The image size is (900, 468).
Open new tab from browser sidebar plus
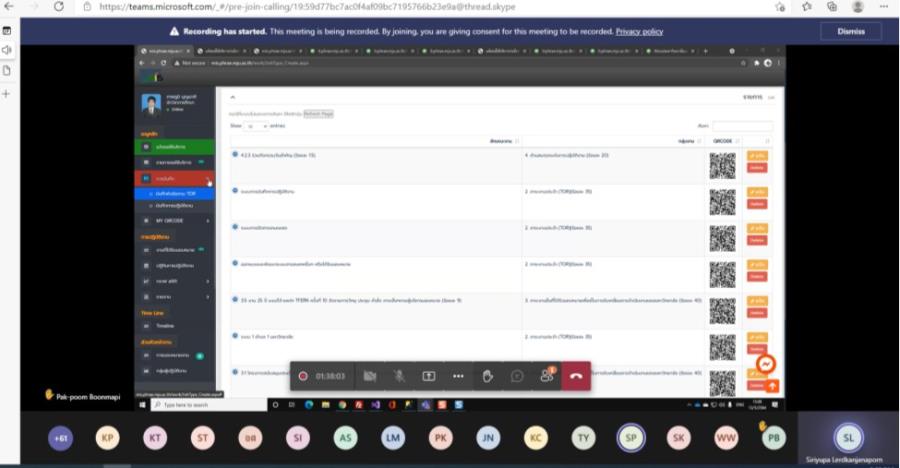[7, 93]
